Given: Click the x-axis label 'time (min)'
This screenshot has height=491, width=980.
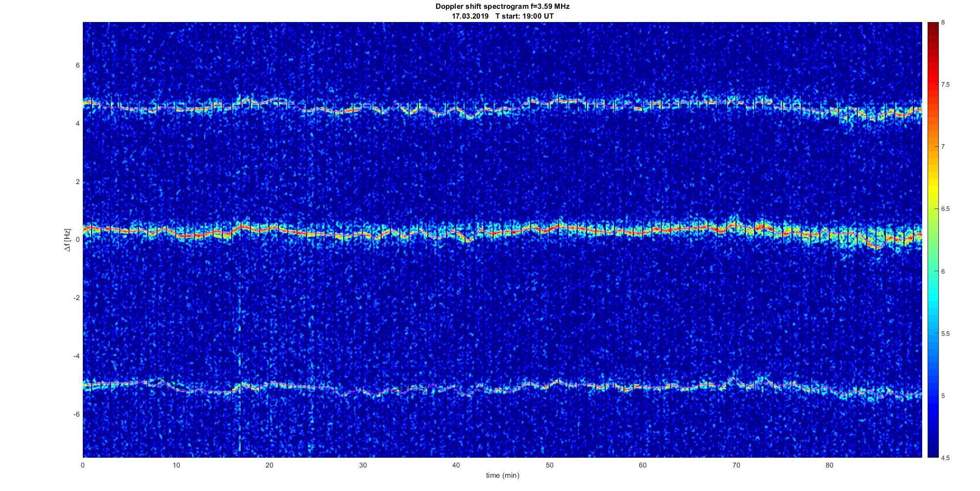Looking at the screenshot, I should [502, 475].
